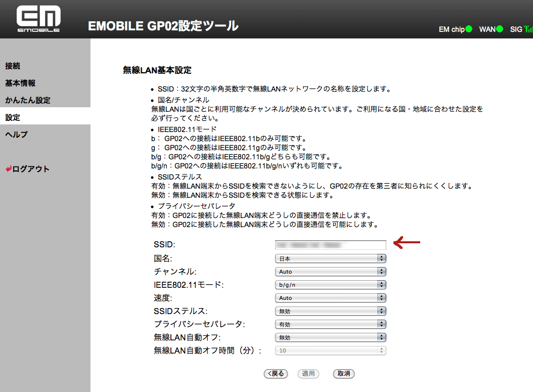Click the red logout arrow icon
This screenshot has width=533, height=392.
point(9,168)
